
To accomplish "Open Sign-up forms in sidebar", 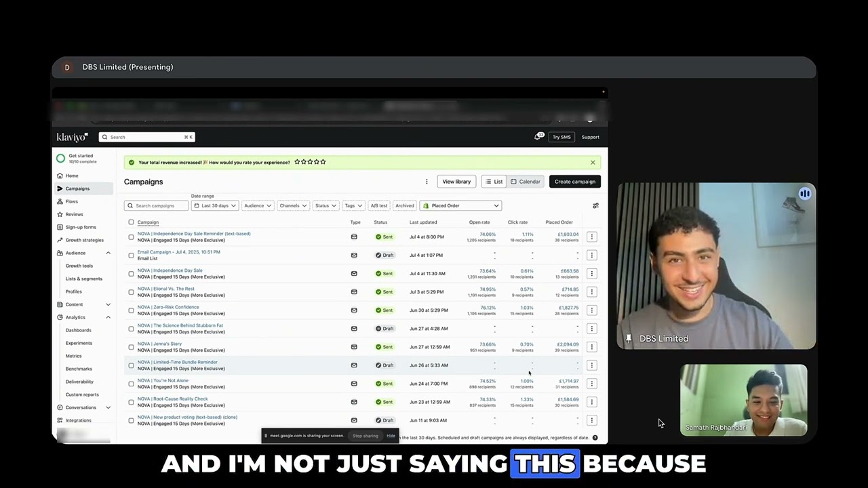I will [81, 227].
